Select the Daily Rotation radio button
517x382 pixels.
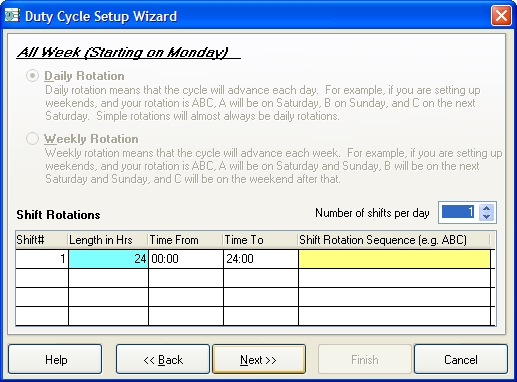click(32, 76)
